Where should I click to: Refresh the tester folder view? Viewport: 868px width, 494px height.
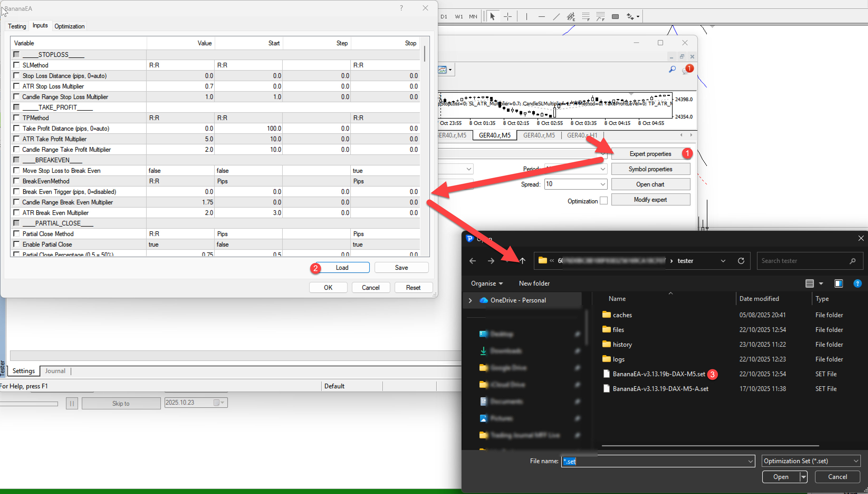point(742,261)
